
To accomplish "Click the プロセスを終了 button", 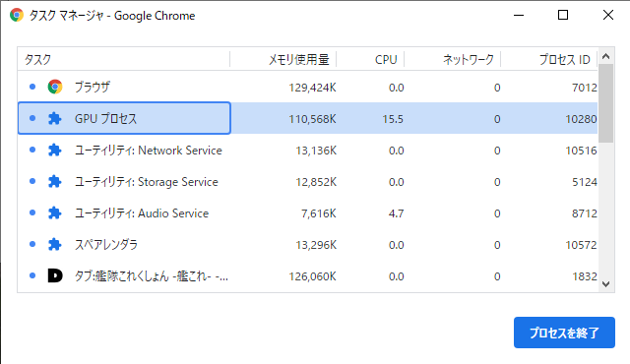I will 564,333.
